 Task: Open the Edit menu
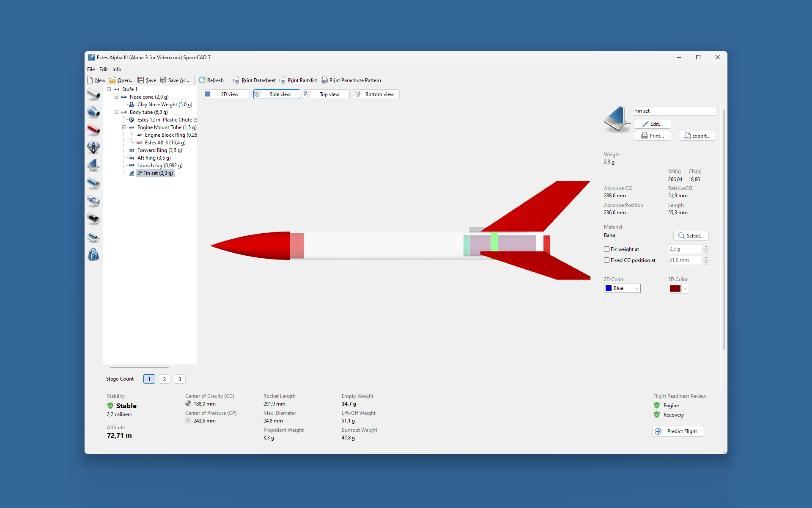104,69
